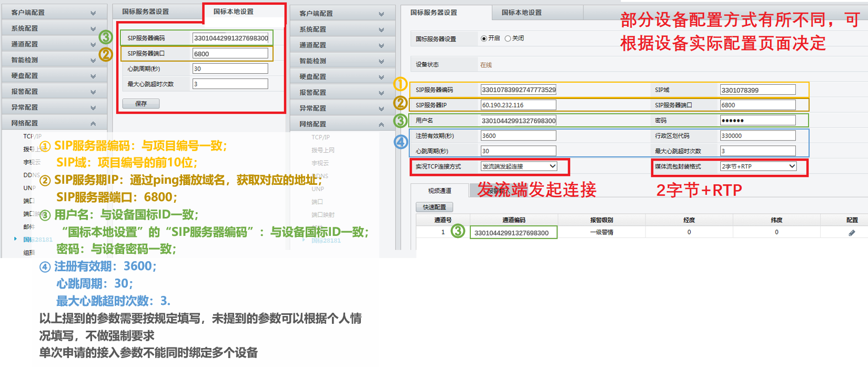The width and height of the screenshot is (868, 367).
Task: Click the 通道编码 column header
Action: pos(513,220)
